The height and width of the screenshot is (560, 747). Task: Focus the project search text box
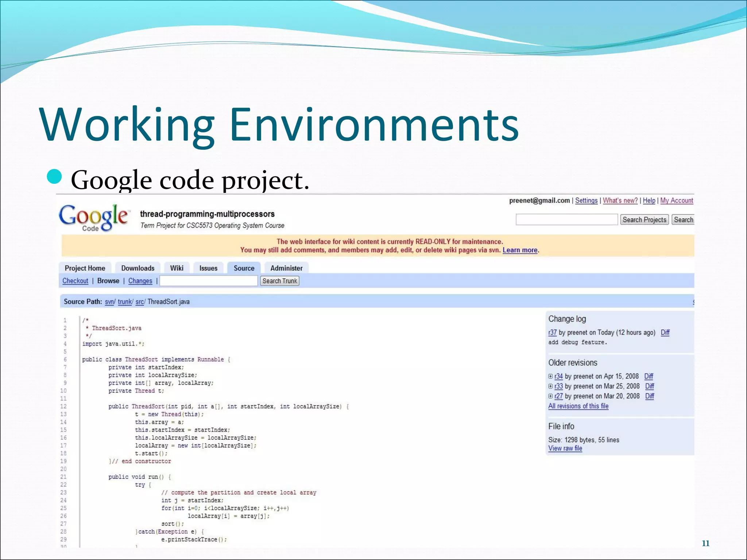[567, 219]
